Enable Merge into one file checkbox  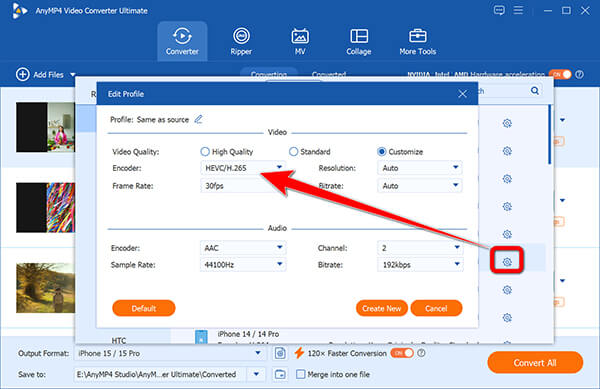301,374
